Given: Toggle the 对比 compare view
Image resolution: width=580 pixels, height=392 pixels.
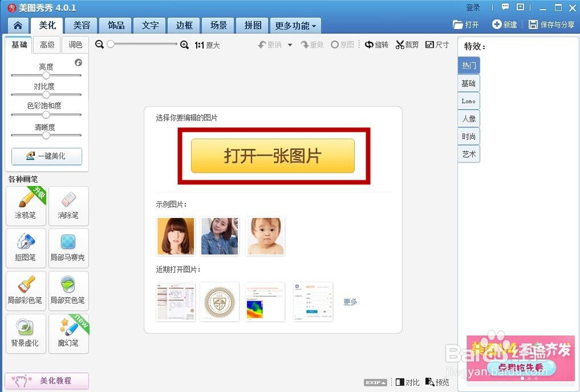Looking at the screenshot, I should 407,382.
